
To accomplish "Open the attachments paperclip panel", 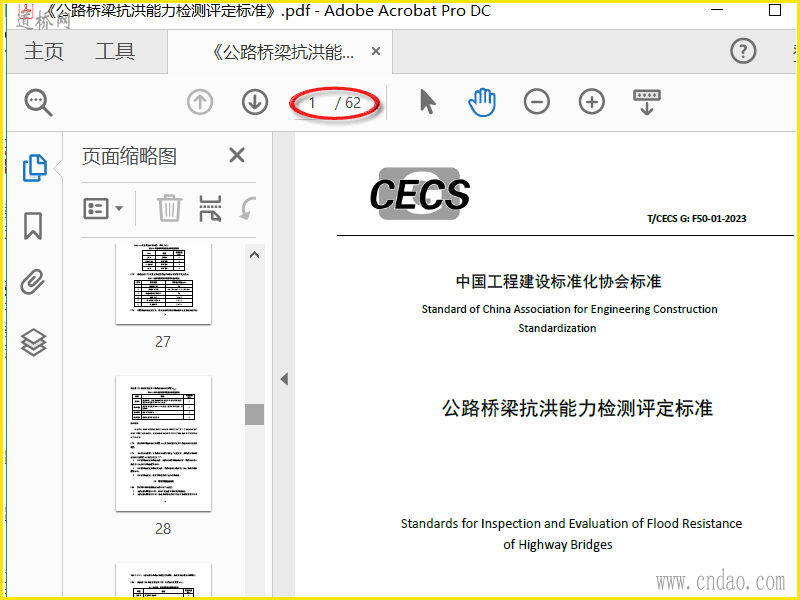I will [33, 282].
